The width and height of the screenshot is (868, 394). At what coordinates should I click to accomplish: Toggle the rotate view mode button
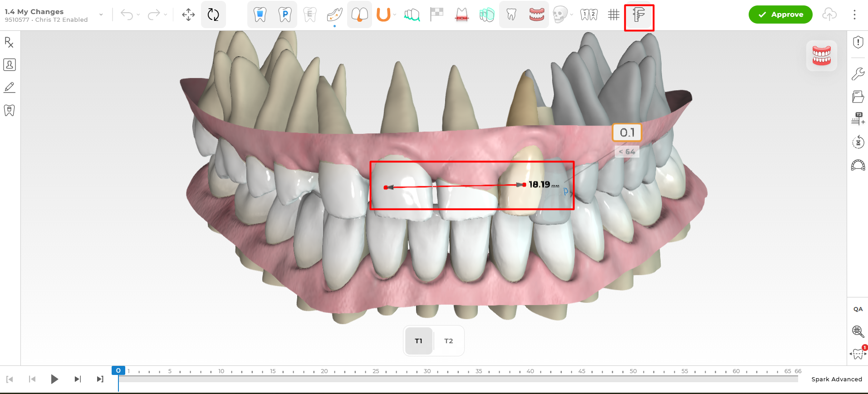click(213, 15)
